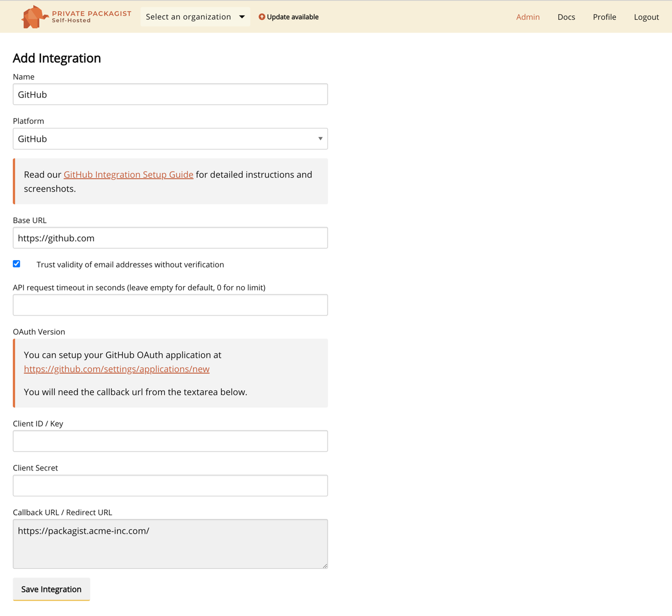Focus the Client Secret input
The height and width of the screenshot is (616, 672).
pos(170,485)
